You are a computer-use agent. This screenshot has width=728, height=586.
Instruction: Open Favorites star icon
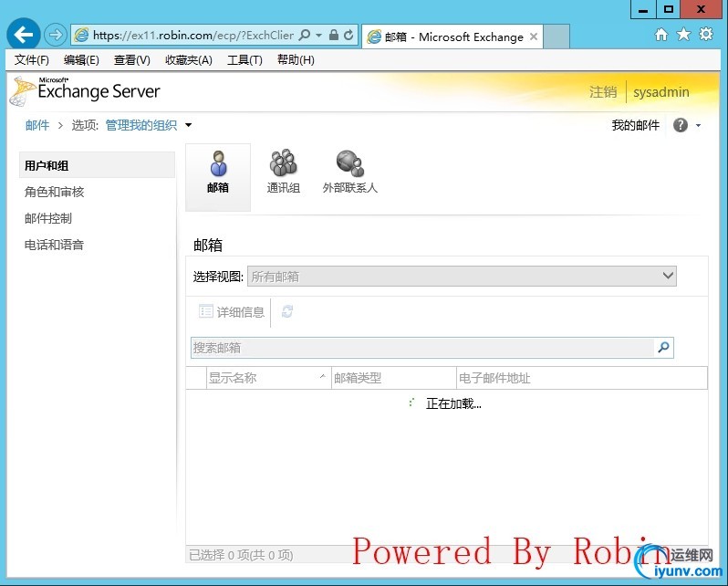click(x=683, y=34)
